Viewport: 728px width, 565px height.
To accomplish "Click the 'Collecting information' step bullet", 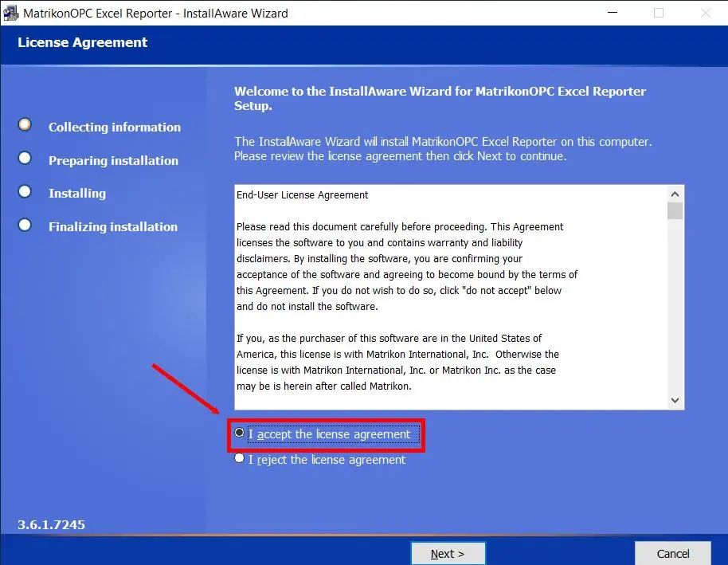I will (25, 124).
